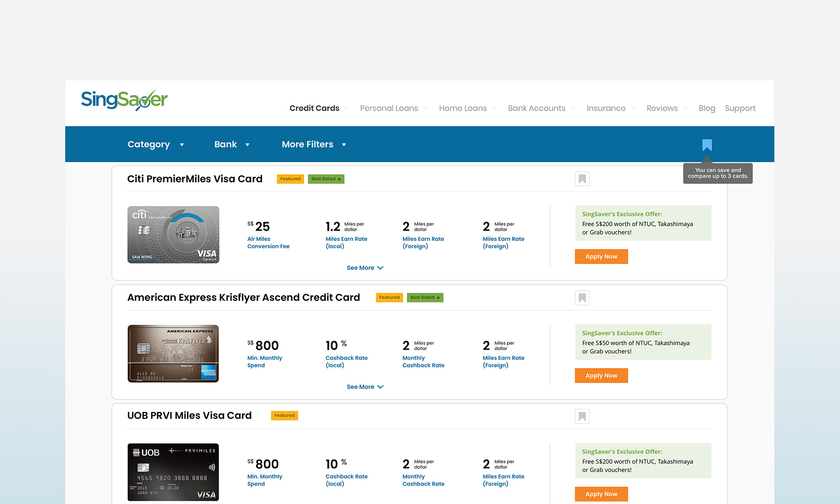Apply Now for American Express Krisflyer Ascend card
Image resolution: width=840 pixels, height=504 pixels.
point(601,375)
